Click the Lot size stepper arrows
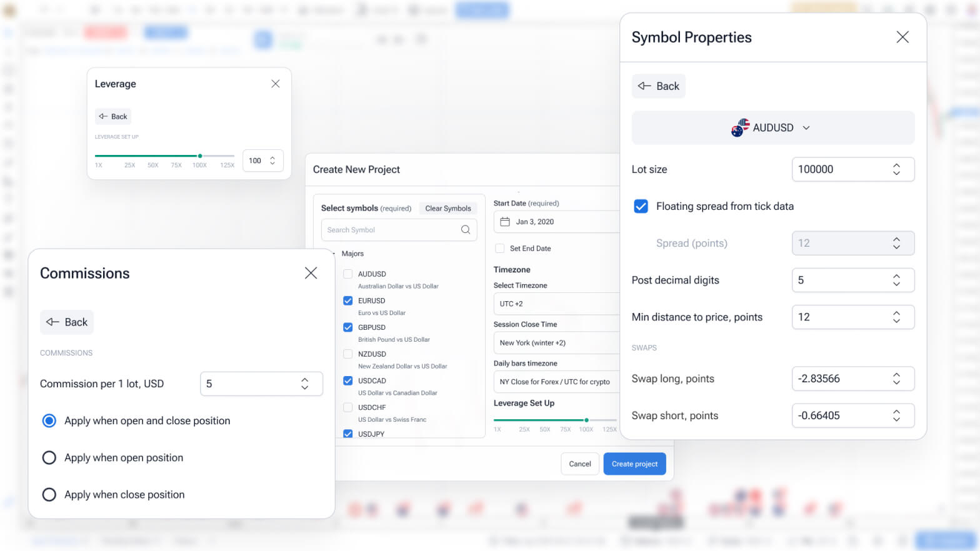Image resolution: width=980 pixels, height=551 pixels. [x=896, y=169]
